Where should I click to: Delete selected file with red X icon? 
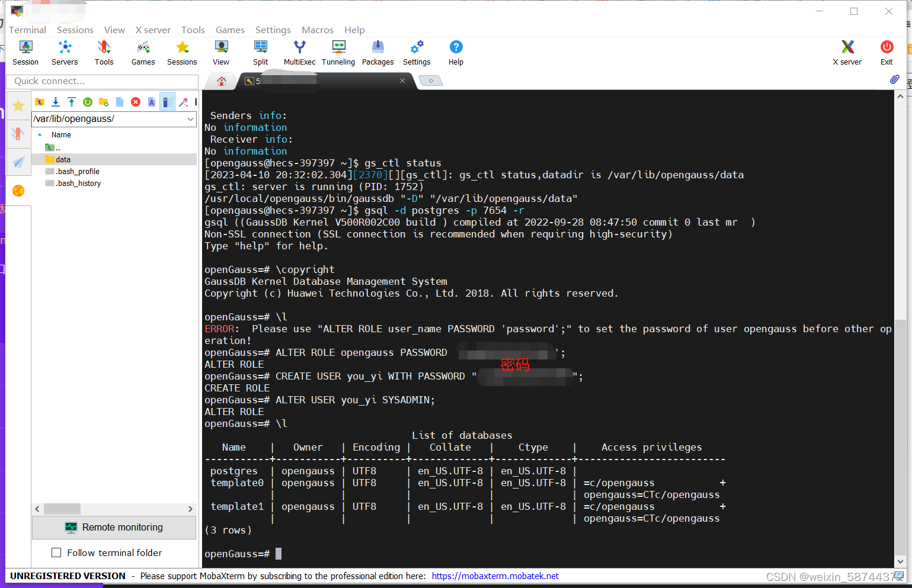[x=136, y=102]
